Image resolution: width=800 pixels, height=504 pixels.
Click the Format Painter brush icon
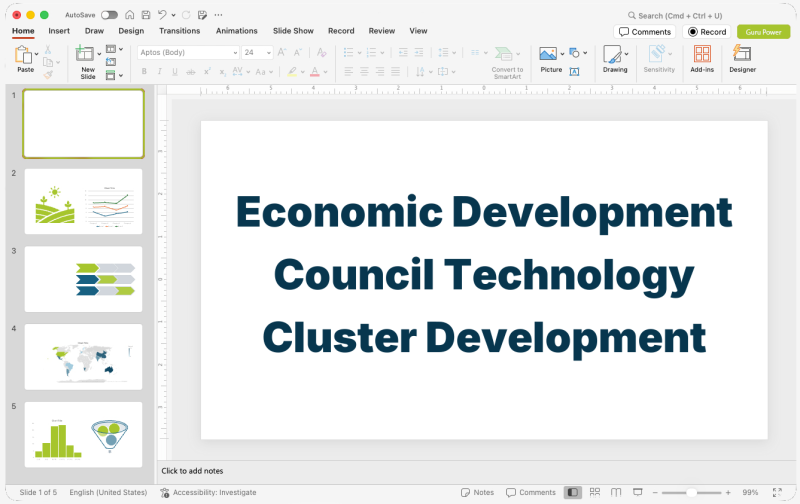tap(48, 75)
